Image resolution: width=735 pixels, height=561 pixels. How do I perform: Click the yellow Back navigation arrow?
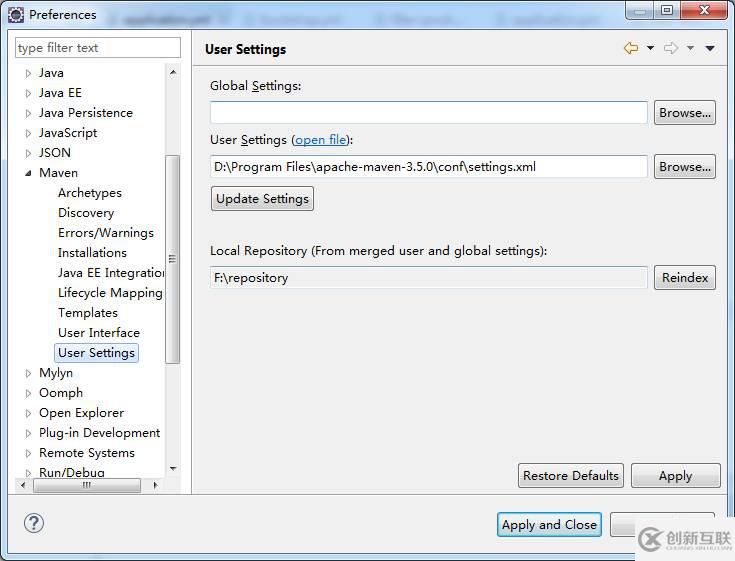630,48
